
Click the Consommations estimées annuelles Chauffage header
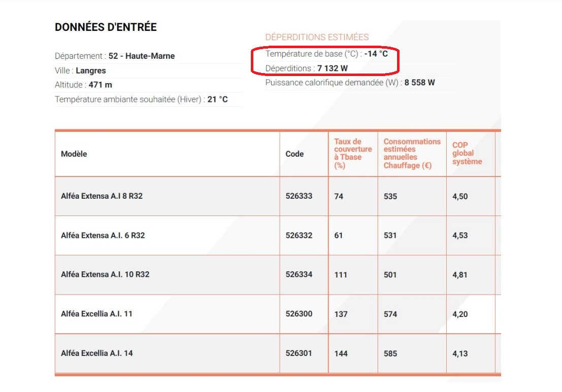pyautogui.click(x=412, y=154)
